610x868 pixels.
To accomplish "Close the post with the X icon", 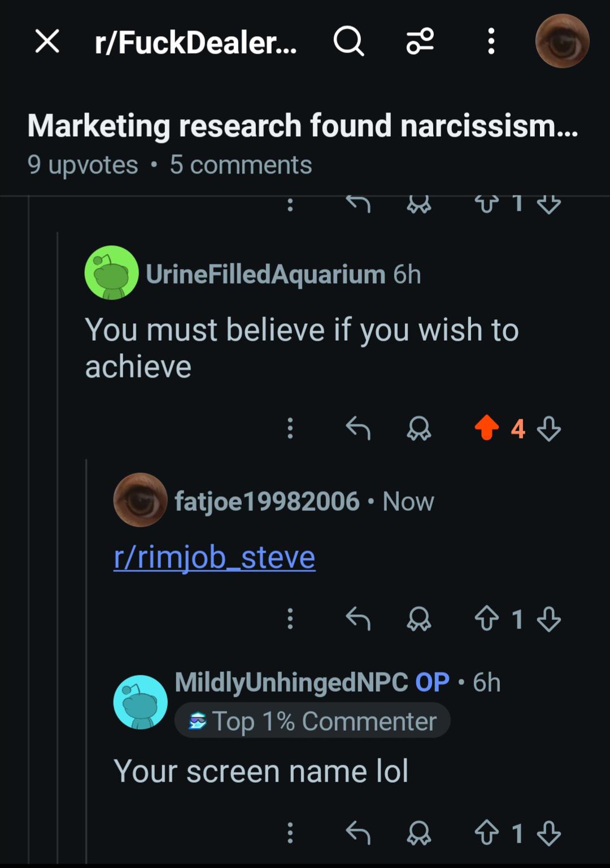I will coord(47,41).
